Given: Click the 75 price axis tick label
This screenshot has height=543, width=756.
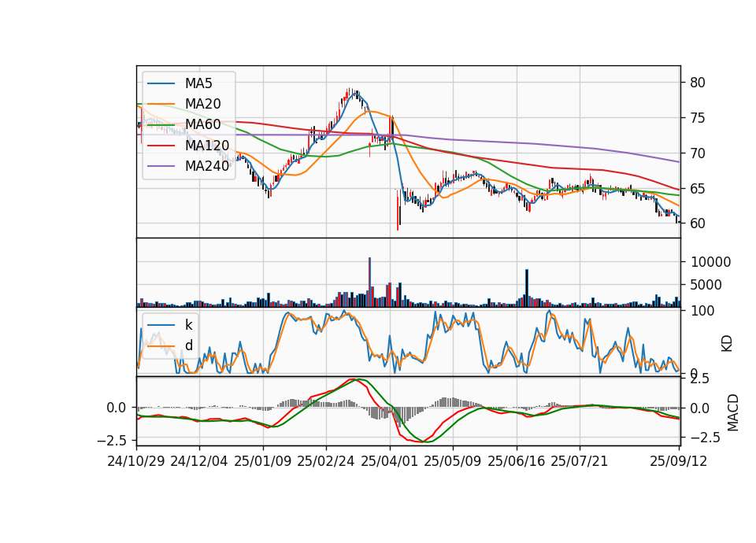Looking at the screenshot, I should (x=698, y=118).
